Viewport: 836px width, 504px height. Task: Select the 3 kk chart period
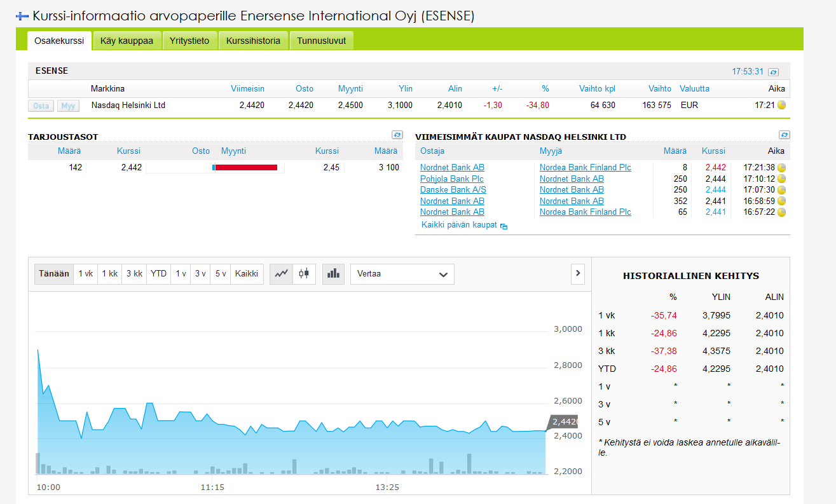(x=134, y=273)
